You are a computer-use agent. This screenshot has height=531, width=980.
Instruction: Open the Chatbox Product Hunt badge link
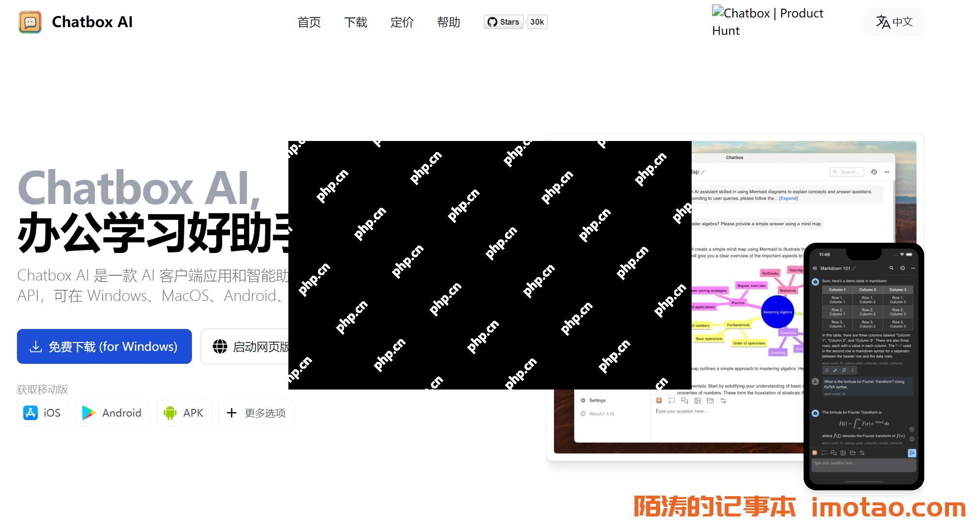pyautogui.click(x=768, y=21)
